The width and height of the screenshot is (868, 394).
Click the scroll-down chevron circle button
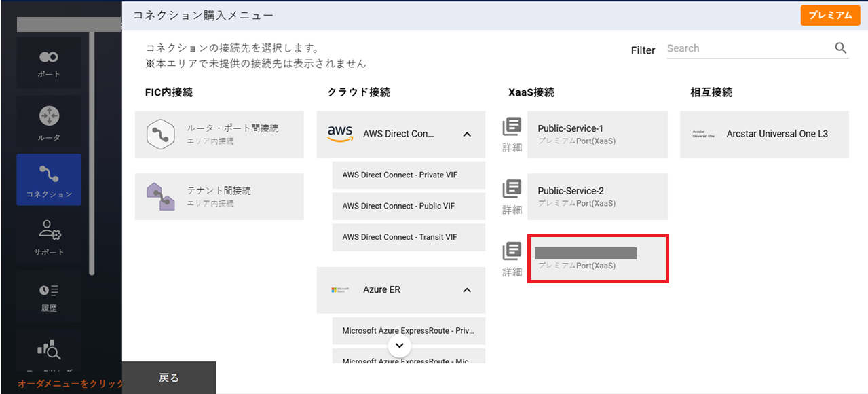(400, 346)
